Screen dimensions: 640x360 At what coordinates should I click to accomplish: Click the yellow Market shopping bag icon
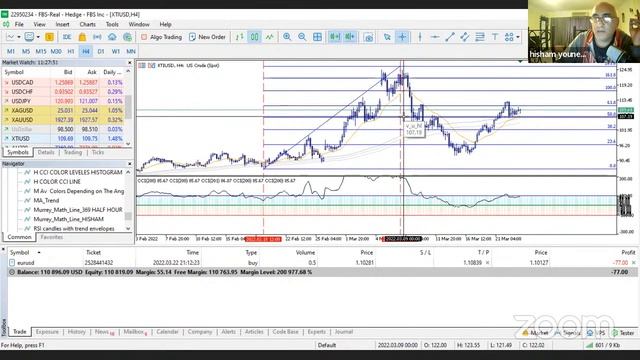[82, 37]
